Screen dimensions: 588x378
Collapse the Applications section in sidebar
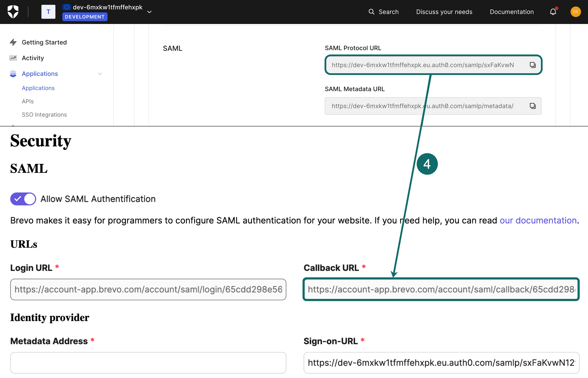click(100, 74)
